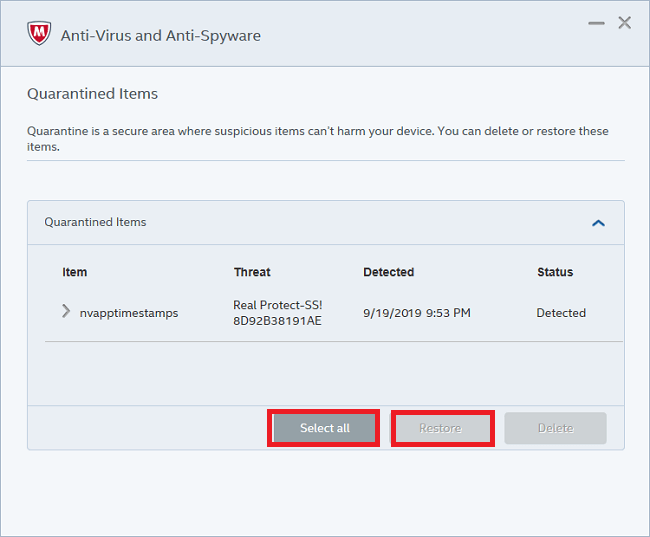Image resolution: width=650 pixels, height=537 pixels.
Task: Sort by the Item column header
Action: click(x=75, y=272)
